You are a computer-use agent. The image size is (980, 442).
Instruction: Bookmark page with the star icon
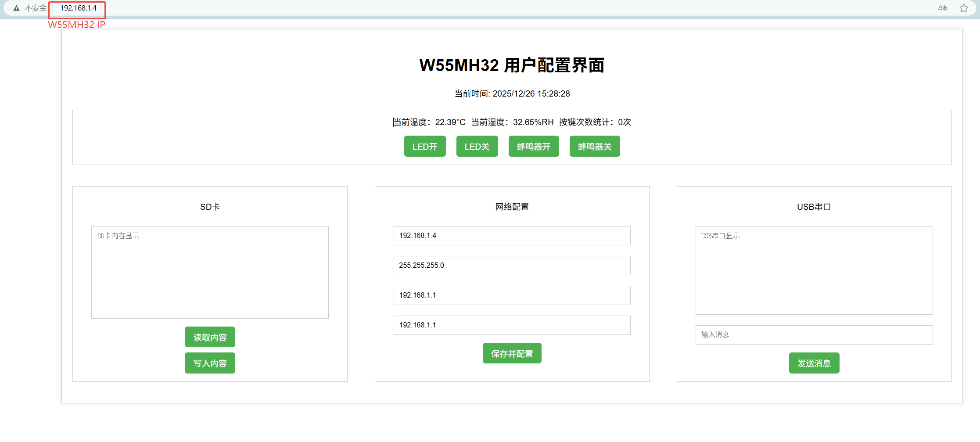point(964,8)
